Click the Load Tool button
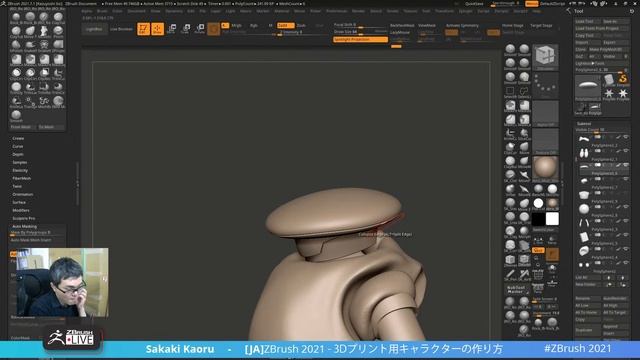 coord(588,21)
